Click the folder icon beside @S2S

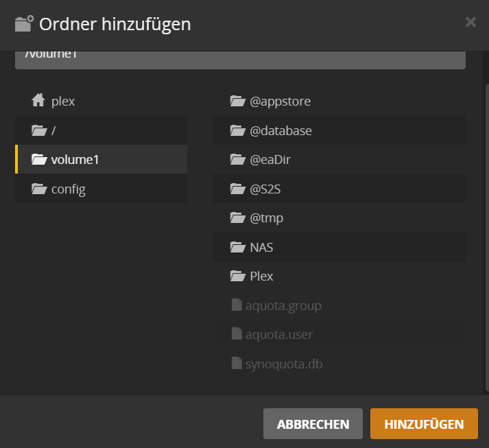point(237,189)
